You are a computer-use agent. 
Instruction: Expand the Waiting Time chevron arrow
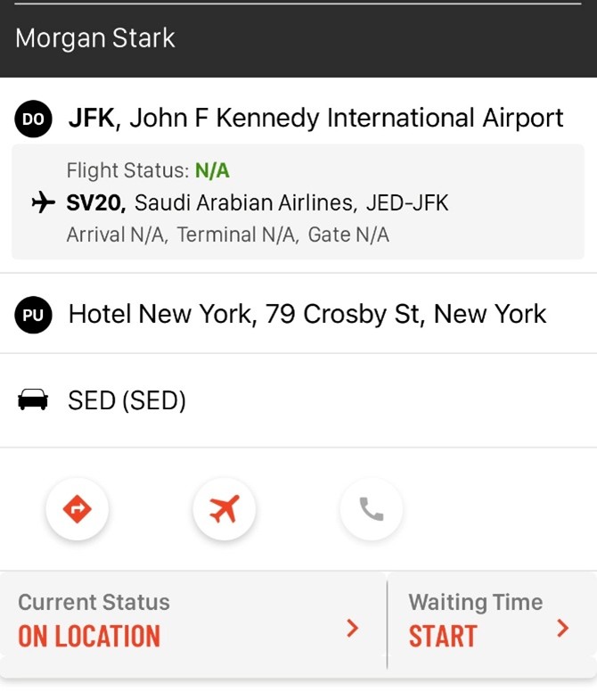[x=562, y=628]
